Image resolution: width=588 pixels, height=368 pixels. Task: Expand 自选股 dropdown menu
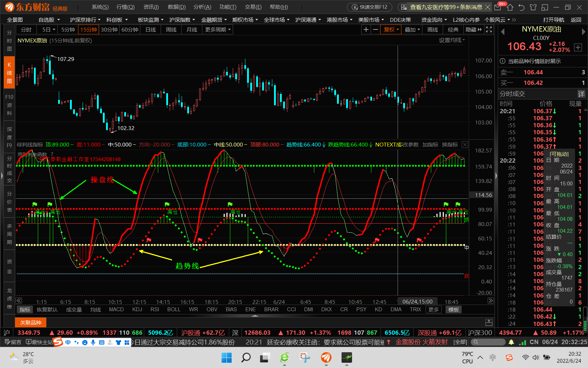(x=49, y=20)
